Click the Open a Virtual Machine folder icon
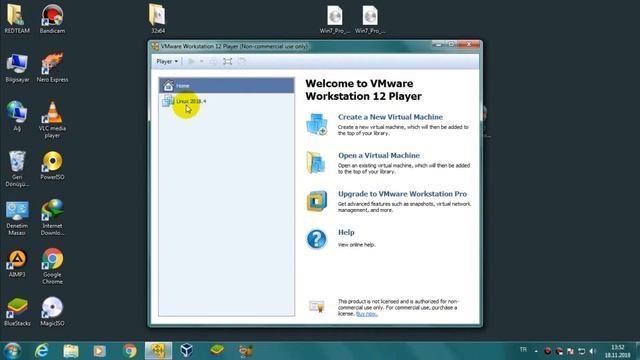The image size is (640, 360). click(316, 162)
